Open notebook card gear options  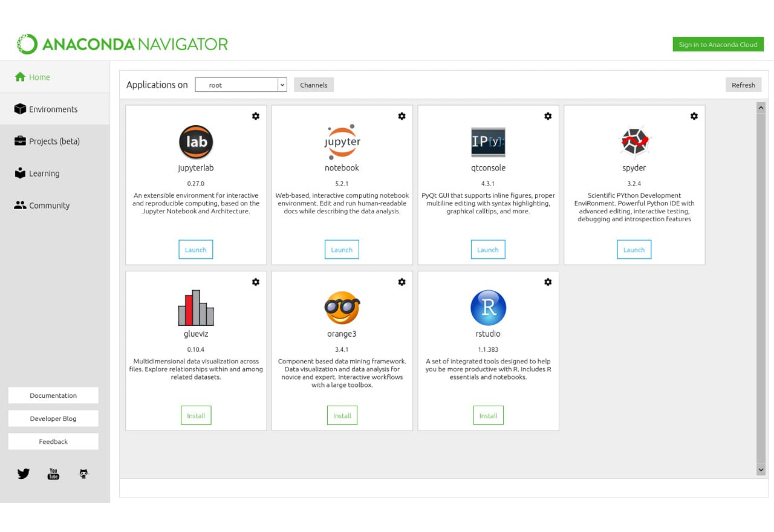[x=402, y=116]
